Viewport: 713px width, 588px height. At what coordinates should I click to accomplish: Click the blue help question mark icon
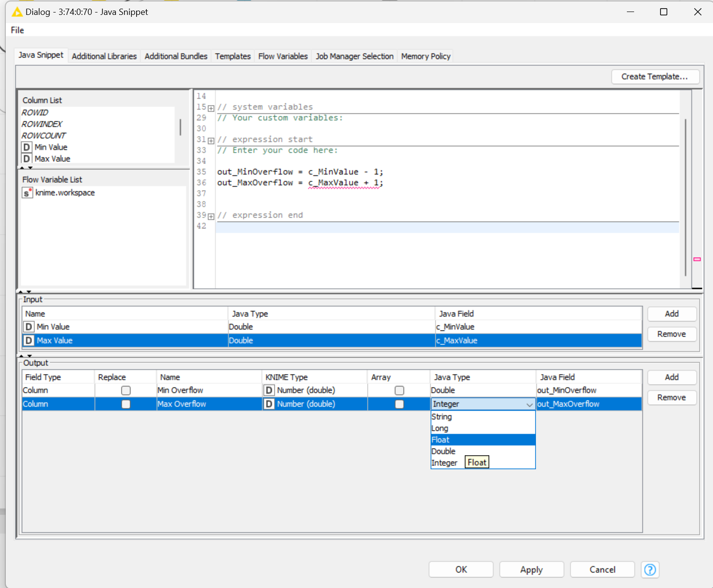(650, 570)
